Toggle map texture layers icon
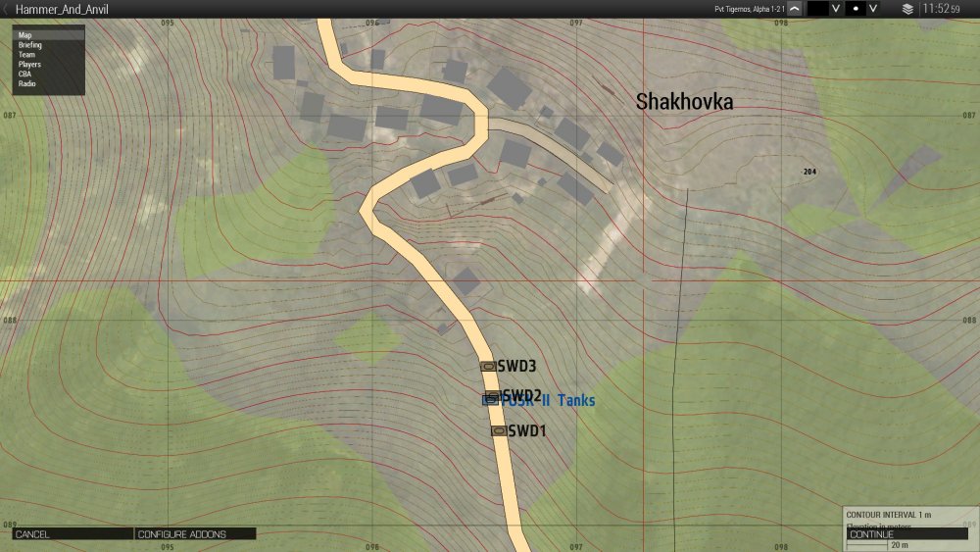Image resolution: width=980 pixels, height=552 pixels. pyautogui.click(x=907, y=9)
